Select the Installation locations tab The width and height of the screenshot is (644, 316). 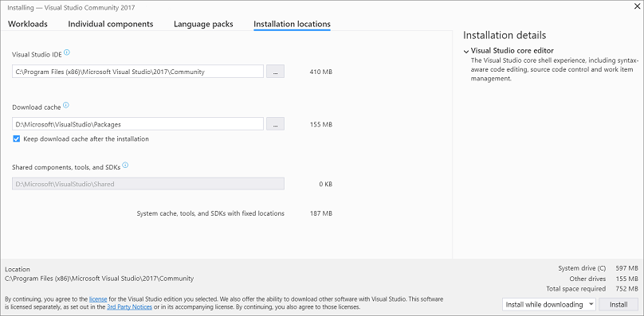pyautogui.click(x=292, y=24)
